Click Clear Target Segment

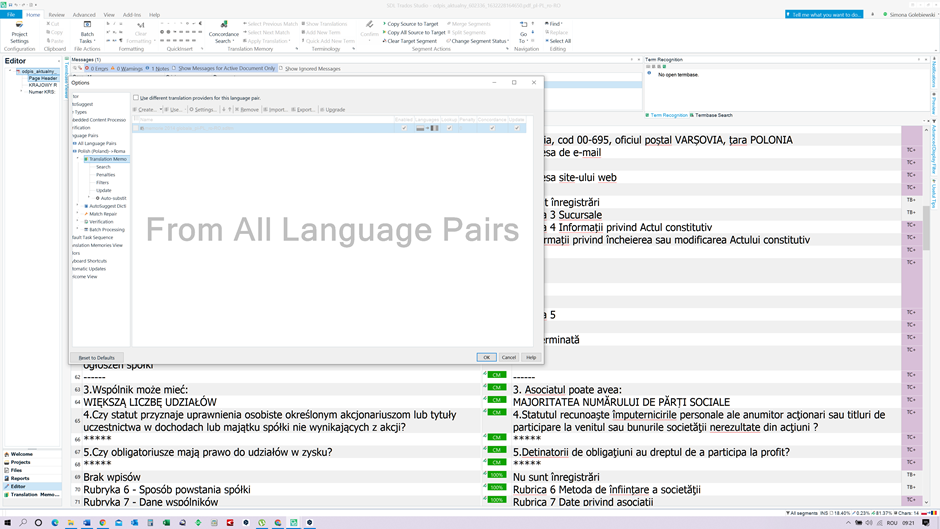(x=409, y=41)
